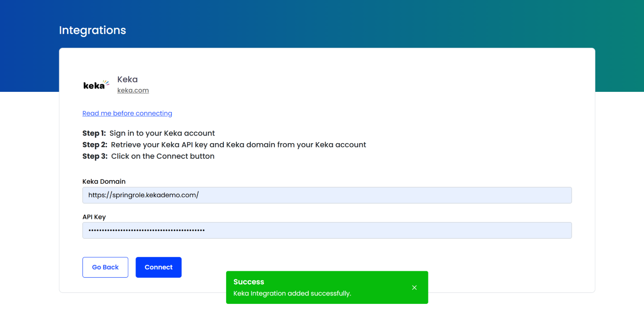Click the Success title in green toast
644x311 pixels.
pos(248,282)
